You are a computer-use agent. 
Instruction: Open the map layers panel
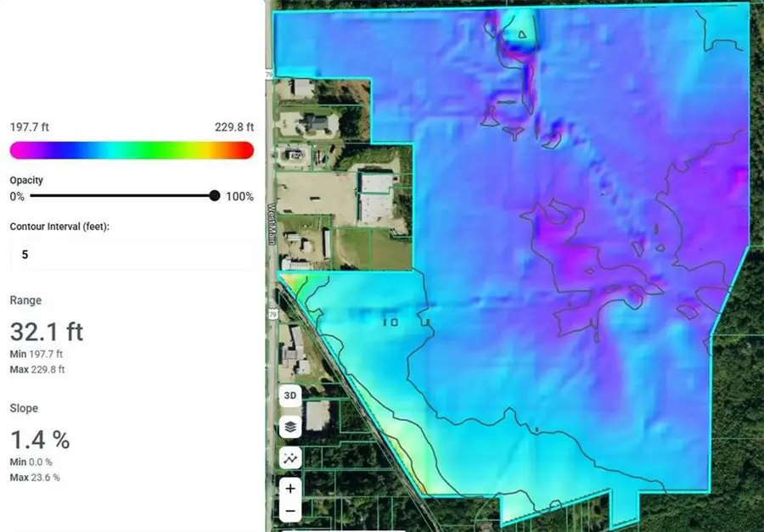(x=290, y=427)
